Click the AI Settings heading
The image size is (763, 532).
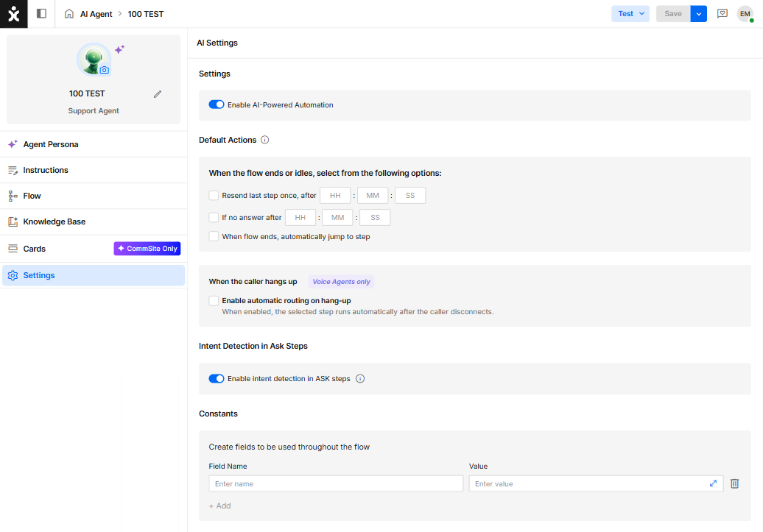(x=217, y=43)
